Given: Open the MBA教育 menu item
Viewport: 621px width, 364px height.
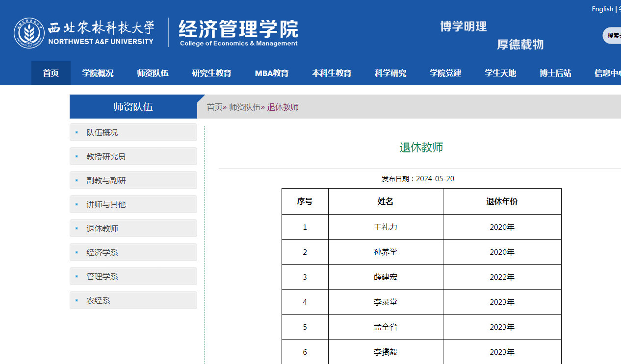Looking at the screenshot, I should point(272,73).
